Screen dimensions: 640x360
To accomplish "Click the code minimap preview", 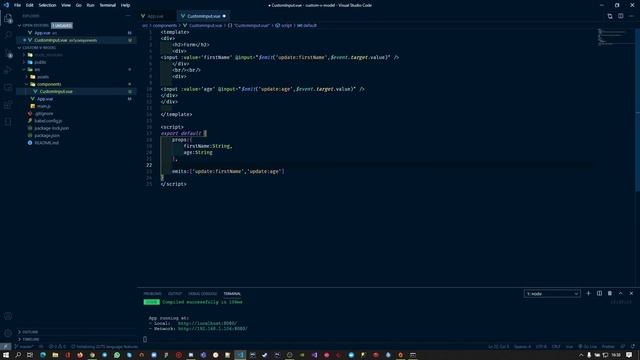I will point(612,37).
